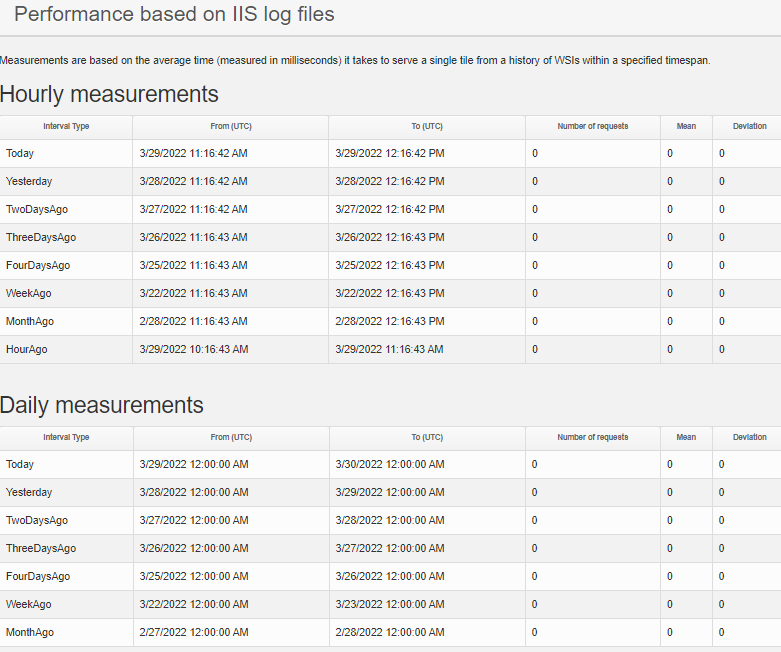
Task: Click the WeekAgo label in Daily table
Action: (x=29, y=605)
